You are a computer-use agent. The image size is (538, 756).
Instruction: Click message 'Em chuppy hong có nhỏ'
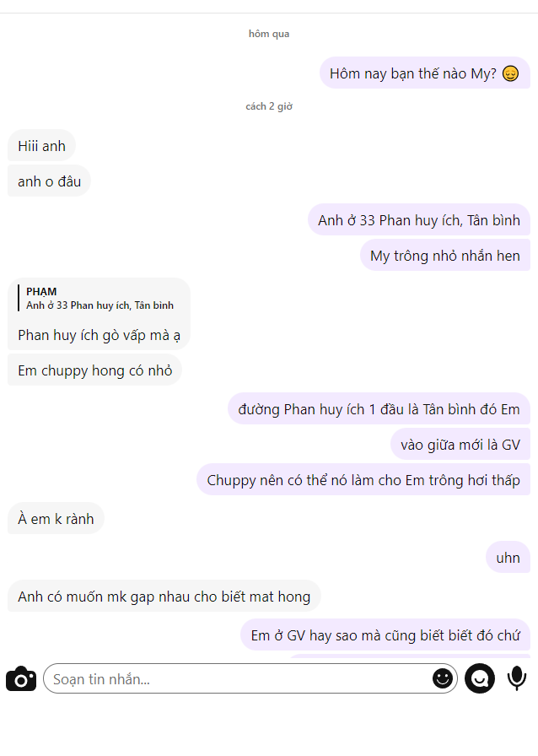point(95,370)
